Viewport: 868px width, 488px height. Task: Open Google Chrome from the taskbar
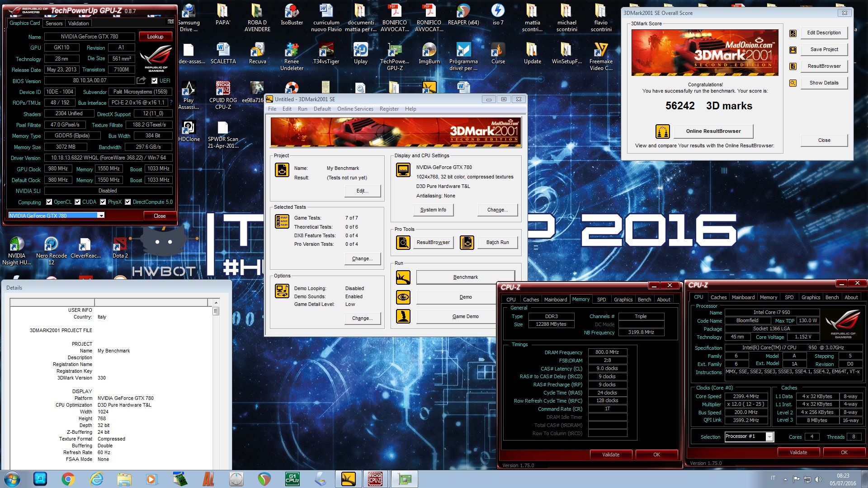pyautogui.click(x=68, y=479)
